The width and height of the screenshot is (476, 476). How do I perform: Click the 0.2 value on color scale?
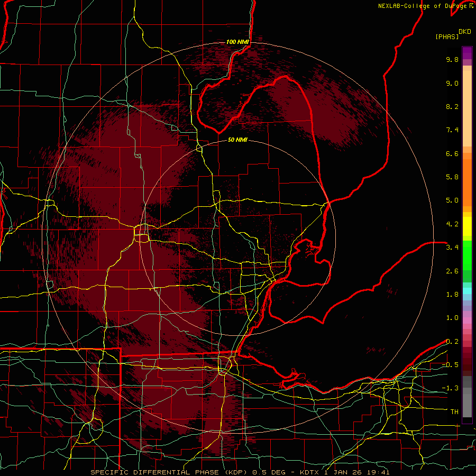pos(452,342)
